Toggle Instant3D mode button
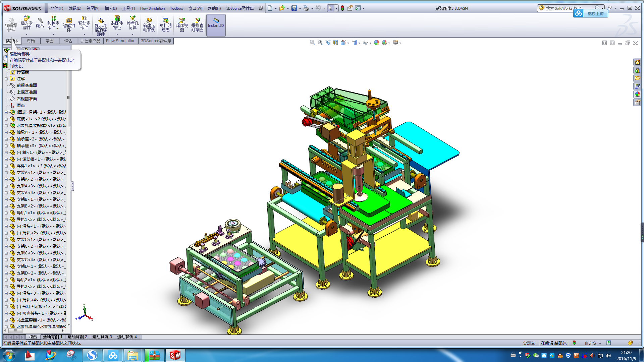This screenshot has height=362, width=644. [x=216, y=25]
